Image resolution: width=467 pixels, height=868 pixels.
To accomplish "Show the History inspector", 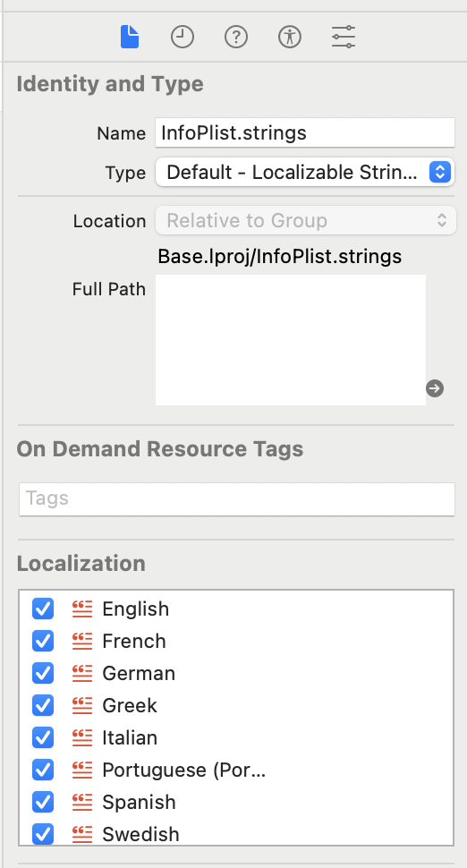I will point(182,38).
